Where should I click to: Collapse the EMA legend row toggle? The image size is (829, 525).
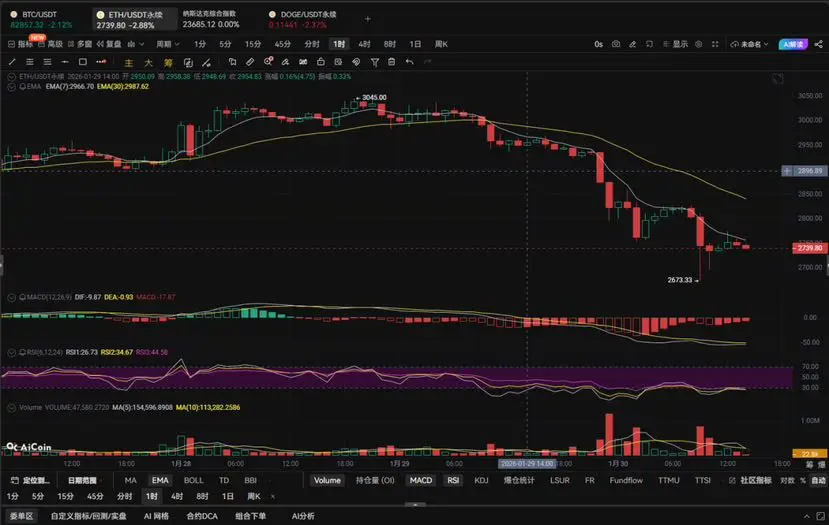click(11, 86)
